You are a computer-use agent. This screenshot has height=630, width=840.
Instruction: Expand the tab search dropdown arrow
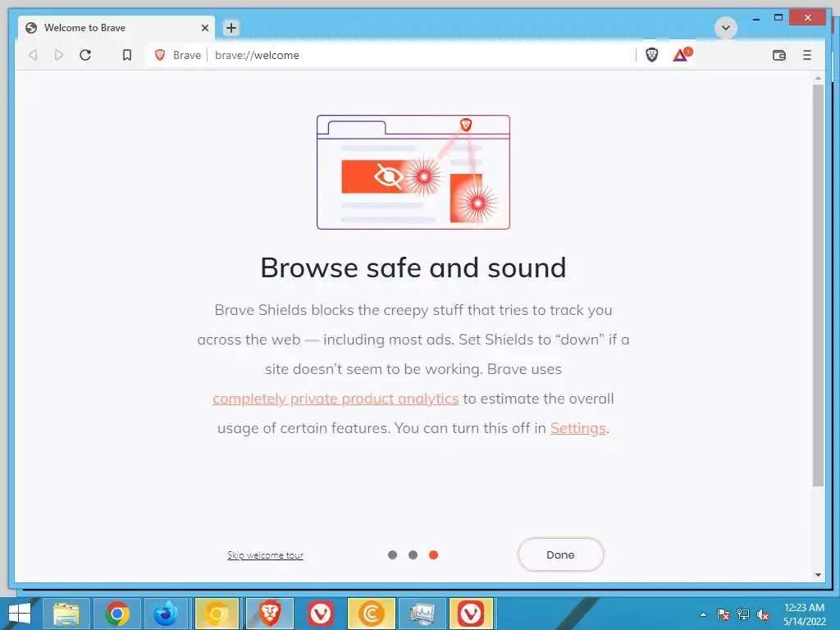point(726,28)
